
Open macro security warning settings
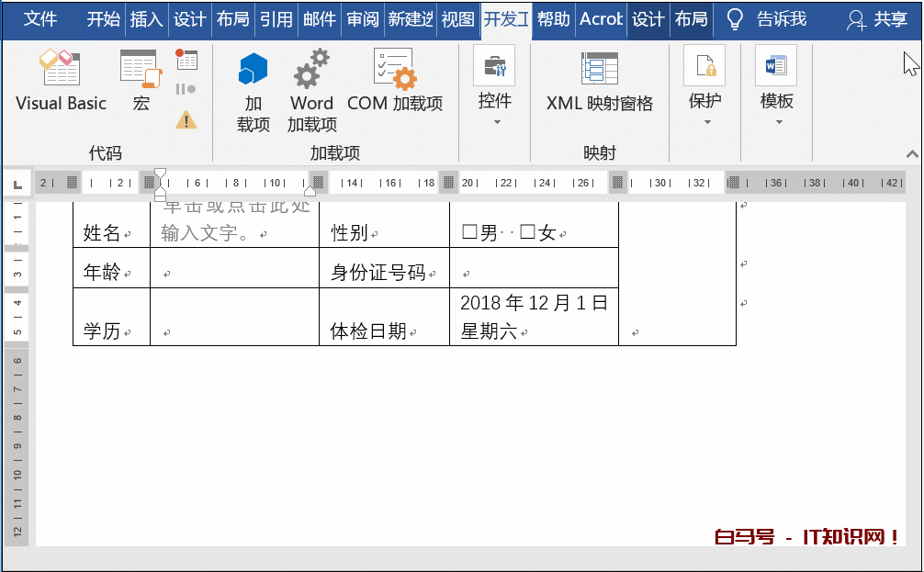pos(186,119)
